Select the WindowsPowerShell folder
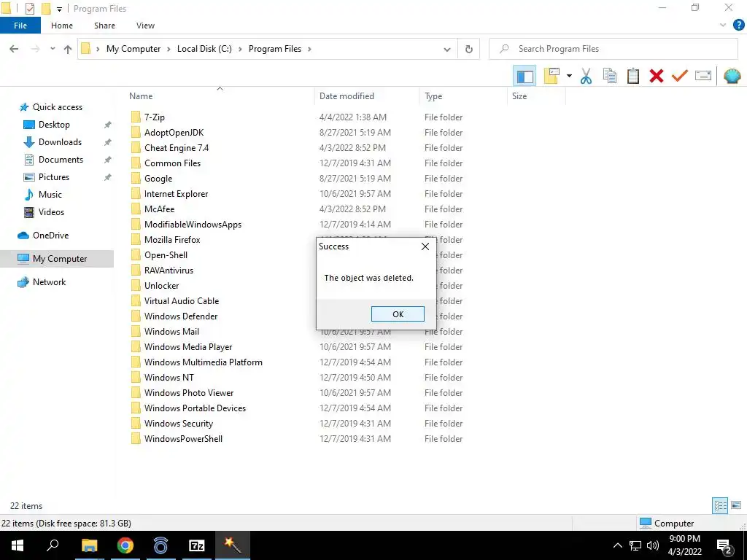 (x=183, y=439)
